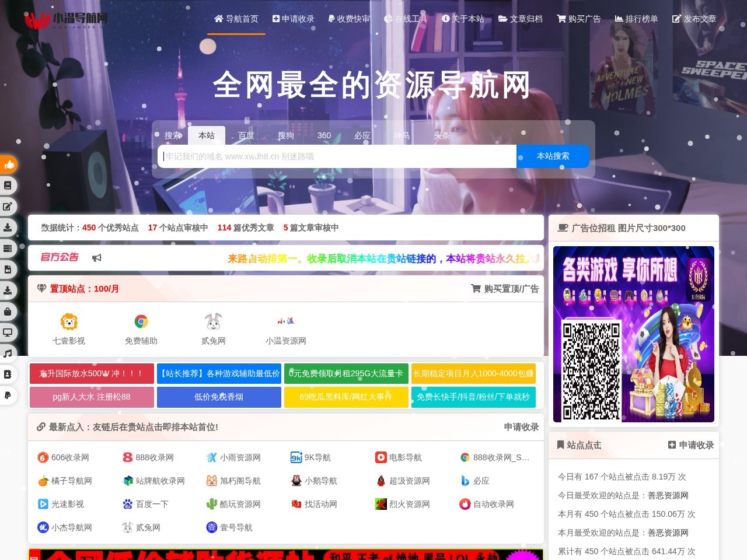Open 百度一下 via its Baidu icon
The width and height of the screenshot is (747, 560).
tap(128, 504)
